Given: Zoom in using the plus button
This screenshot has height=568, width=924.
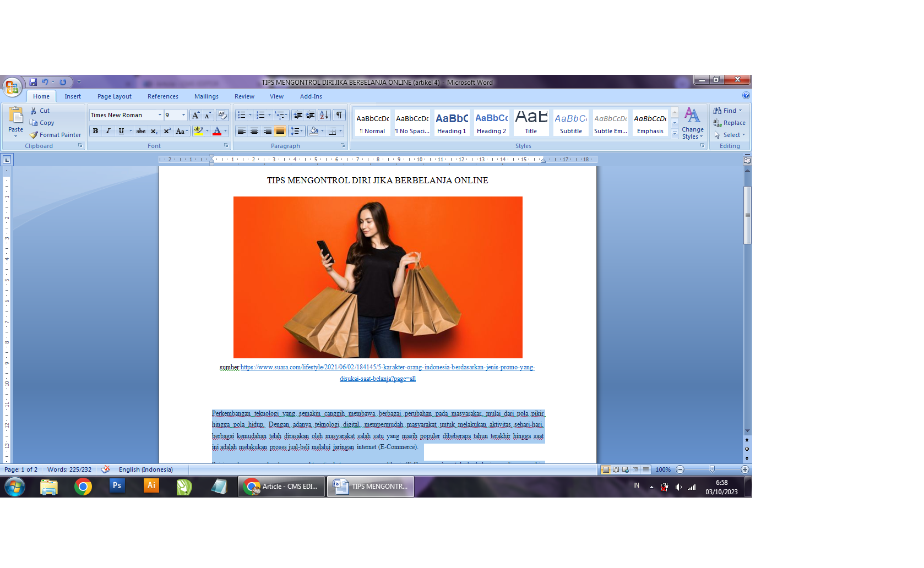Looking at the screenshot, I should [x=745, y=469].
